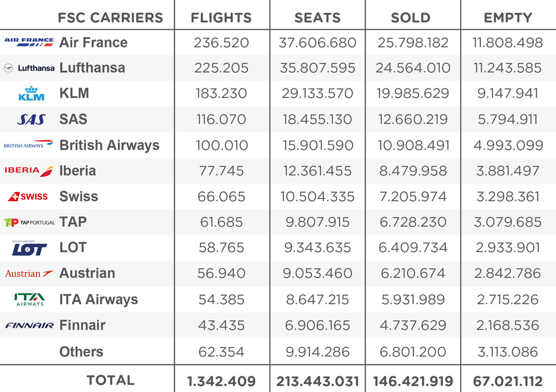The width and height of the screenshot is (556, 392).
Task: Click total empty seats value 67.021.112
Action: click(508, 381)
